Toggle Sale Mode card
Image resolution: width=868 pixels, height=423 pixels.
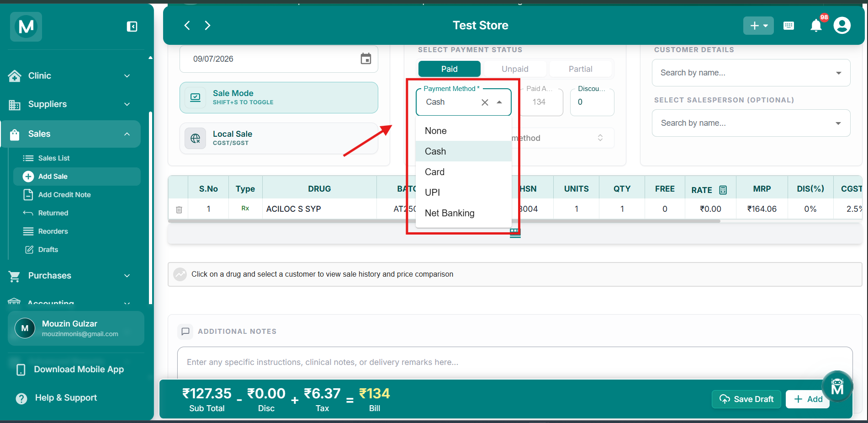pyautogui.click(x=279, y=97)
